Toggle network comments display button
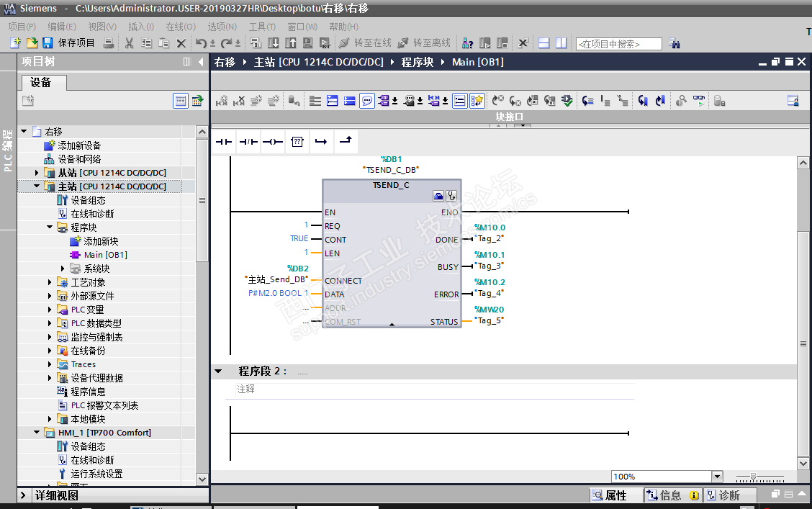 click(x=367, y=101)
